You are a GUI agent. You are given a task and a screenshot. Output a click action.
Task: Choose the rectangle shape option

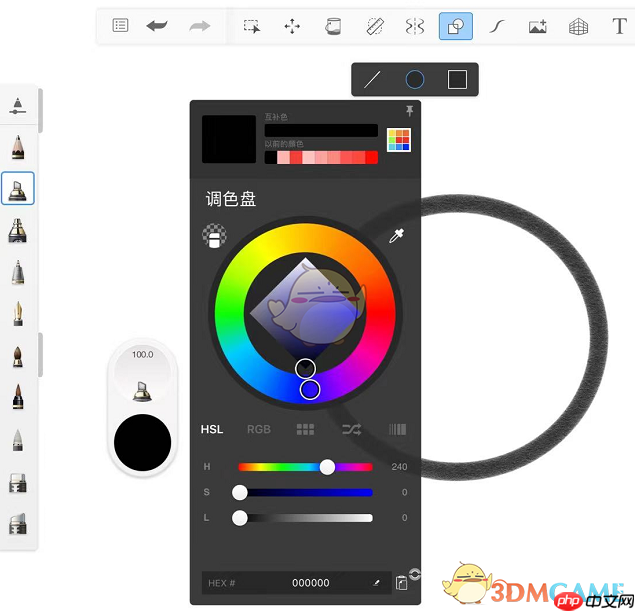[x=457, y=79]
